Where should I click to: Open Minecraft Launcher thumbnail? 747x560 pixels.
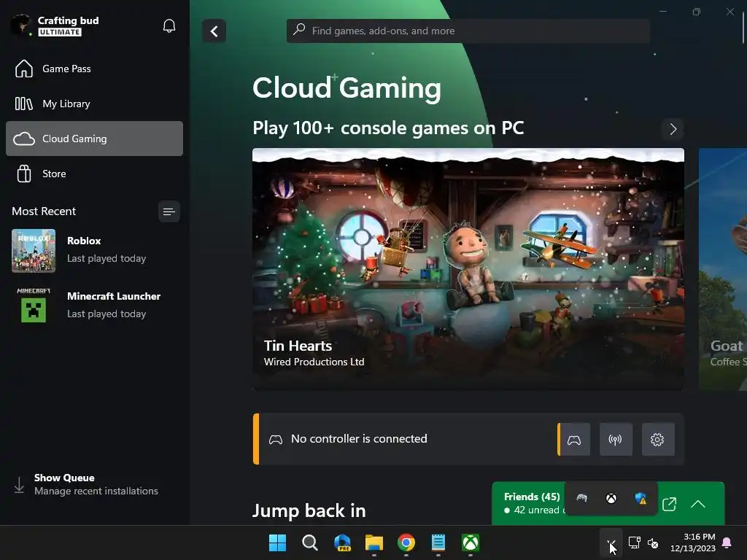(34, 306)
